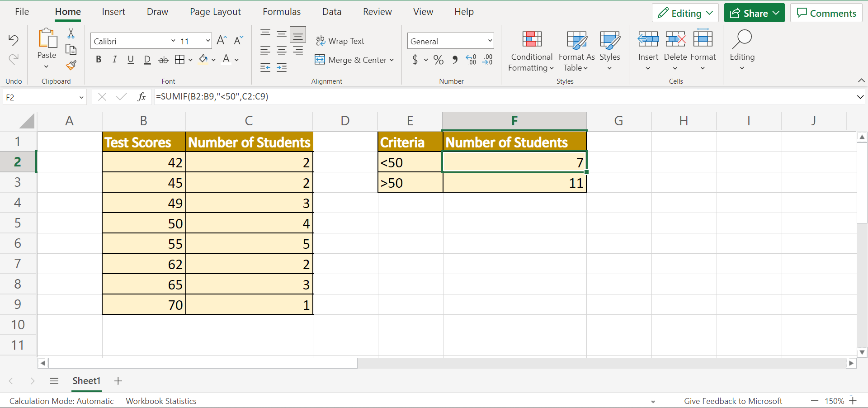Switch to the Formulas tab
Screen dimensions: 868x408
pos(282,12)
